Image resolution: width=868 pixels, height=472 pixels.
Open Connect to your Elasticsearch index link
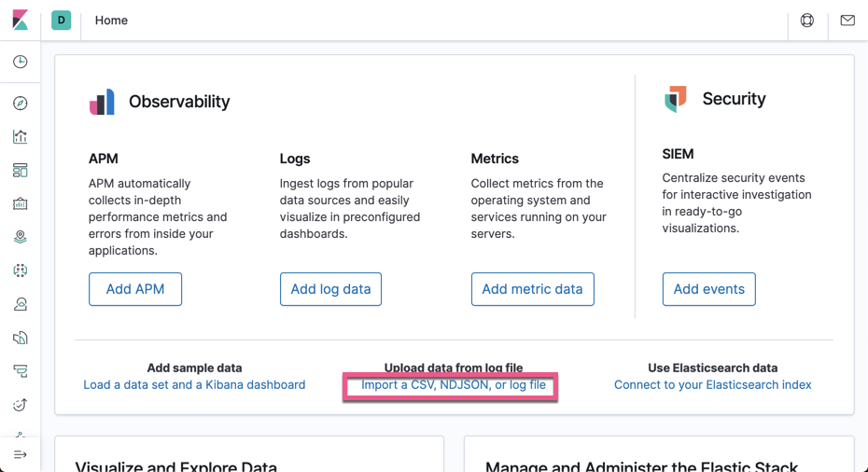[x=712, y=384]
